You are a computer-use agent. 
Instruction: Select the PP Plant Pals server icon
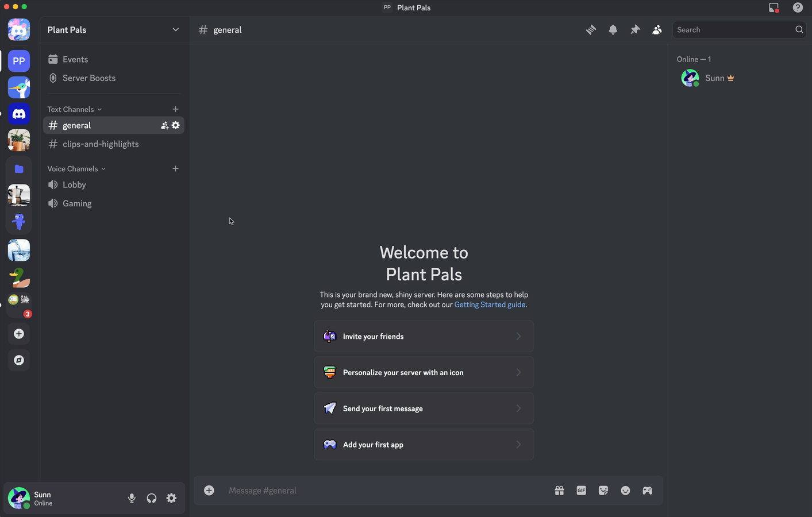point(19,61)
